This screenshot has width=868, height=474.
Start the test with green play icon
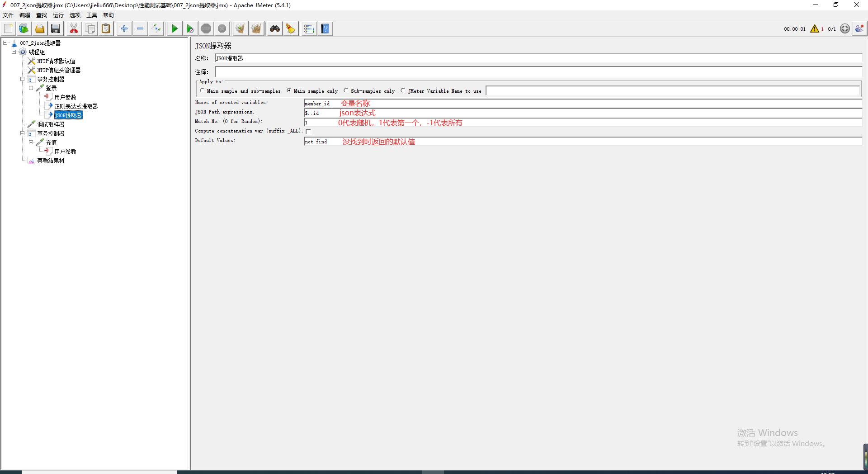tap(175, 28)
